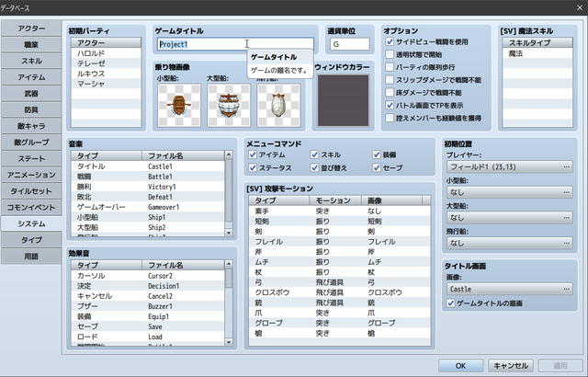This screenshot has width=588, height=377.
Task: Open プレイヤー start position フィールド1 selector
Action: pos(510,167)
